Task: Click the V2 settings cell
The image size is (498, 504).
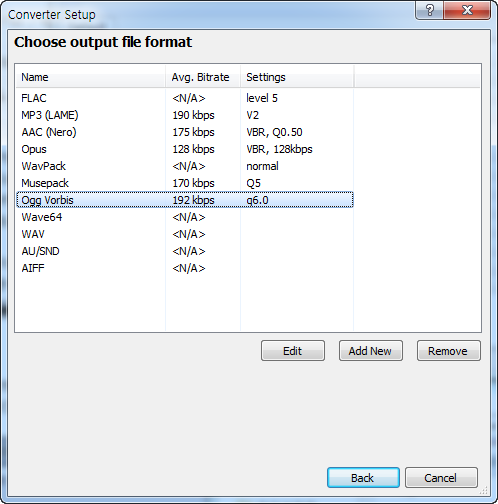Action: click(252, 115)
